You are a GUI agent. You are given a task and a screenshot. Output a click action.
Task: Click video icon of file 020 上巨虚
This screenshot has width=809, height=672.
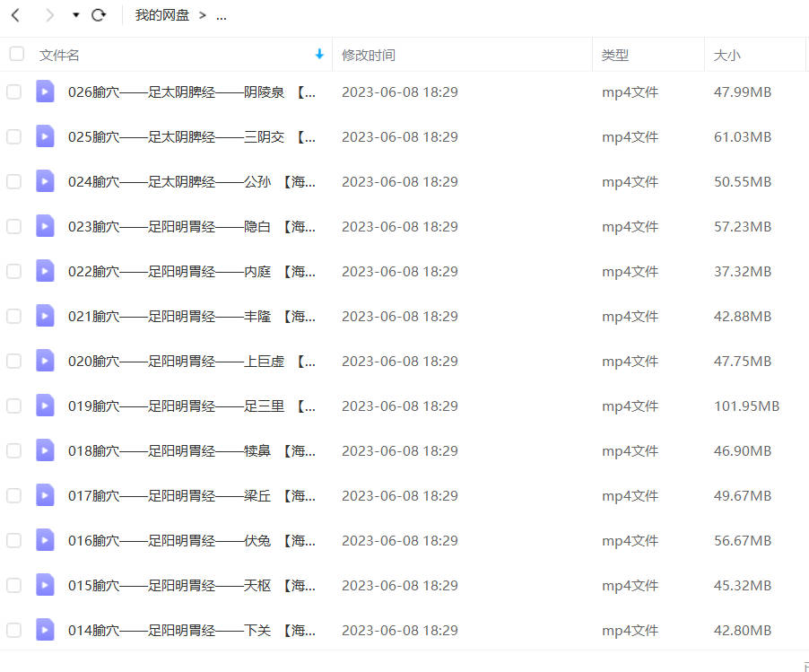pyautogui.click(x=45, y=361)
